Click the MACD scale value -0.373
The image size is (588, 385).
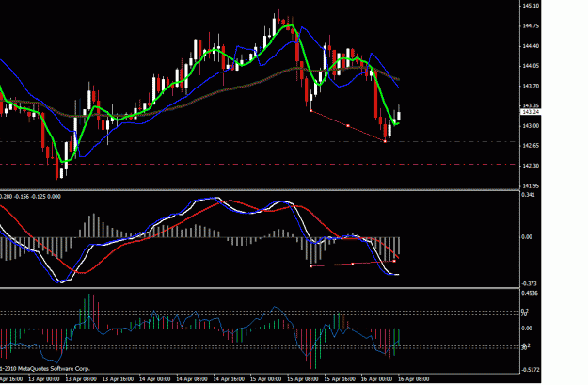(529, 283)
